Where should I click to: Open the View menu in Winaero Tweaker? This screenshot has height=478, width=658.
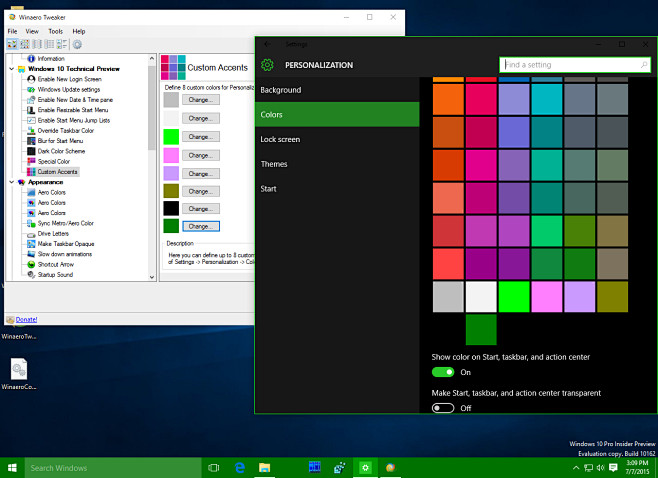(x=32, y=31)
